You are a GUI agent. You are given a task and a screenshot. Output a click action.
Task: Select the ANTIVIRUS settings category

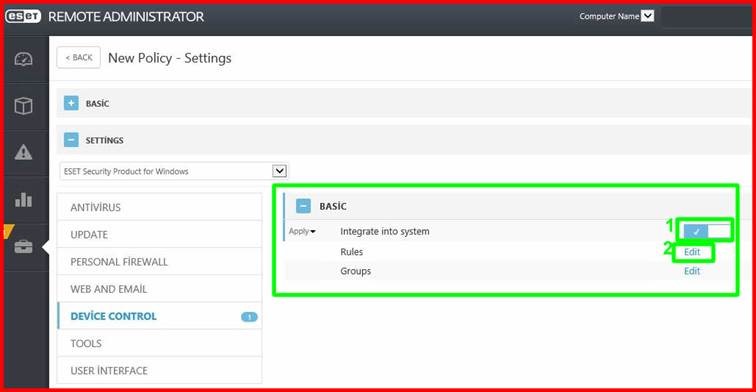(x=159, y=207)
